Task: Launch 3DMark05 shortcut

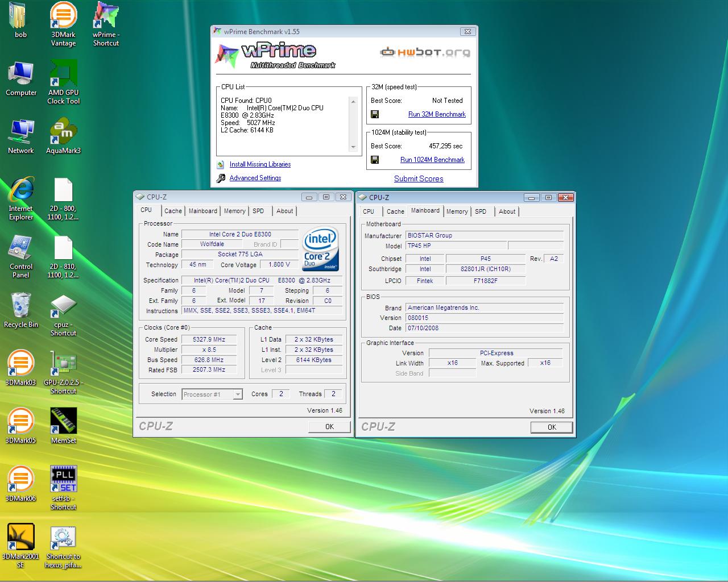Action: pyautogui.click(x=21, y=426)
